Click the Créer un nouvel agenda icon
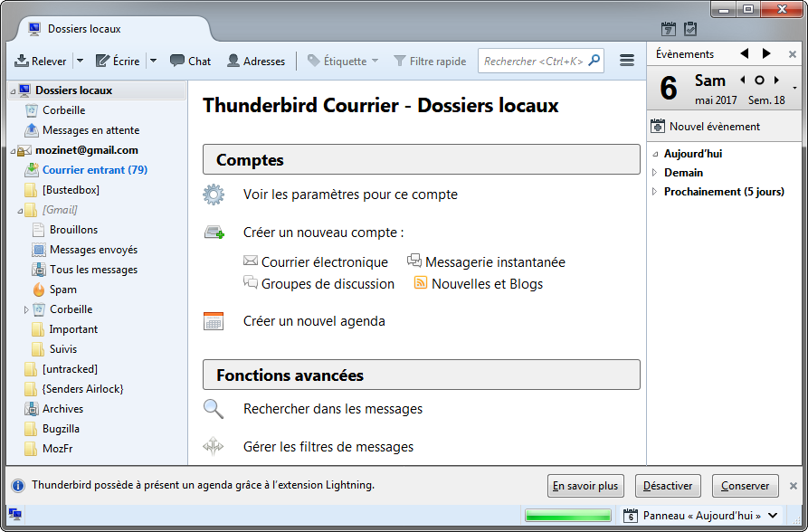Screen dimensions: 808x532 click(214, 321)
